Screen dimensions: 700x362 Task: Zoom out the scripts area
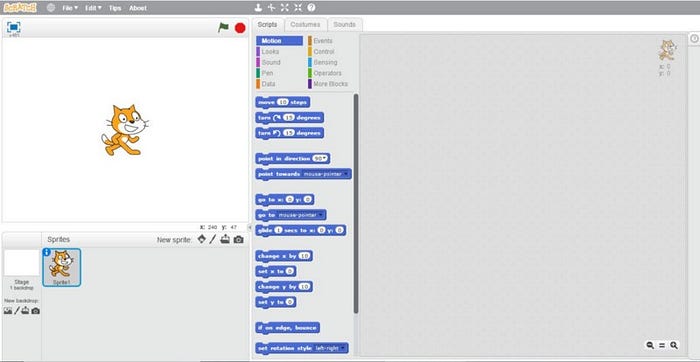(x=650, y=345)
